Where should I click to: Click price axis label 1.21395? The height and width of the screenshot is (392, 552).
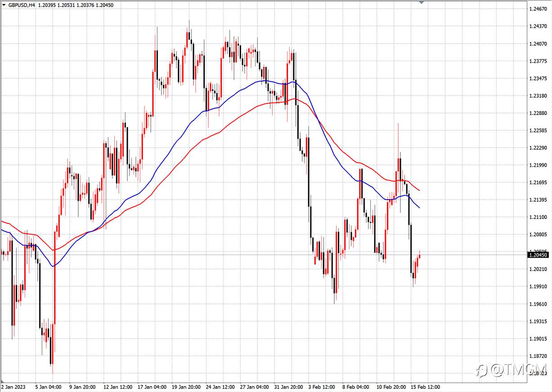(x=538, y=200)
